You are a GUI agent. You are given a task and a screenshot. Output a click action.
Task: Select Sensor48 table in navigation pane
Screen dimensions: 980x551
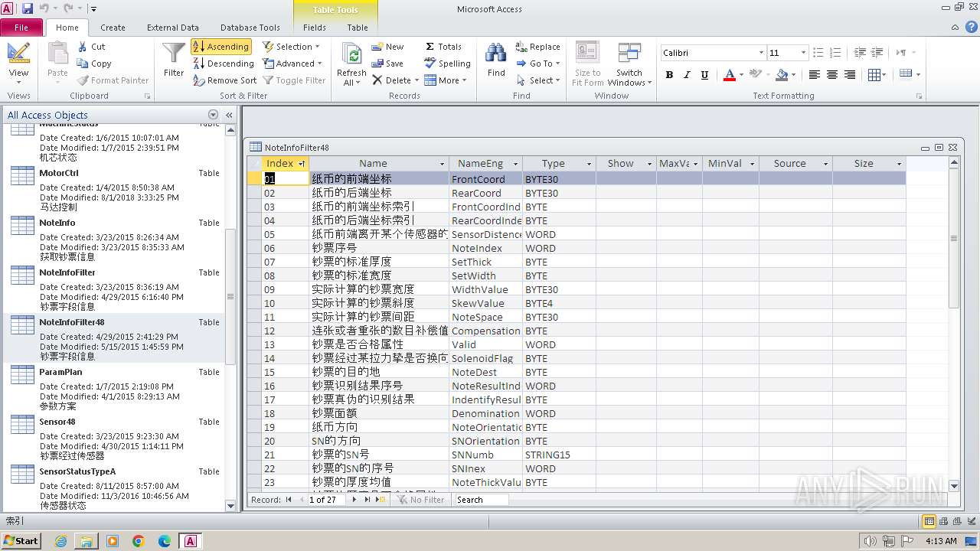click(x=114, y=436)
